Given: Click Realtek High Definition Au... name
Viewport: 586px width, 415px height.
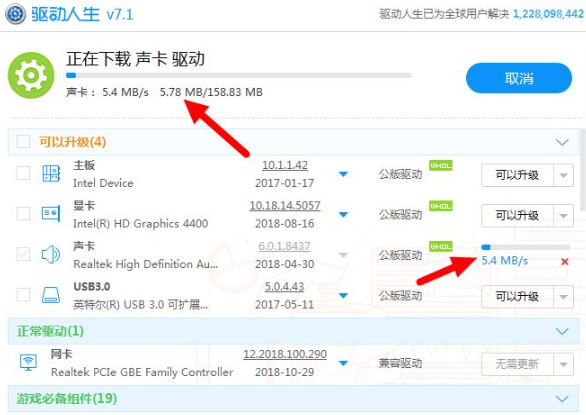Looking at the screenshot, I should pos(145,264).
